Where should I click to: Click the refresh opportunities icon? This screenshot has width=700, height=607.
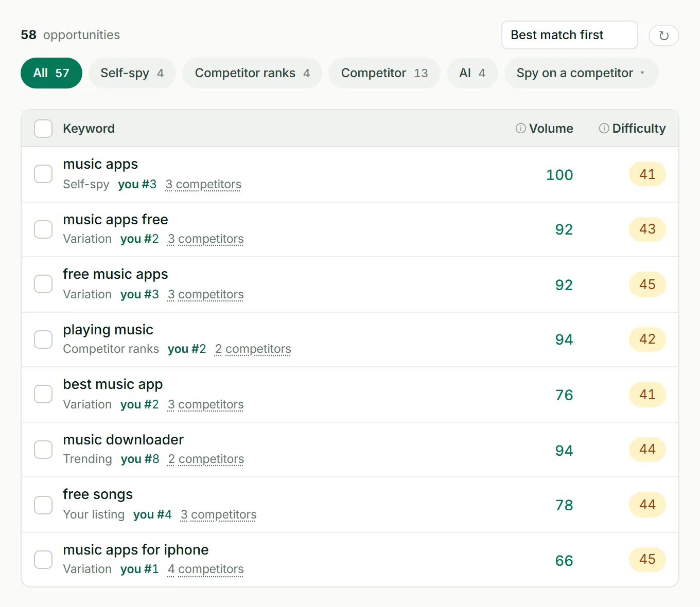click(664, 35)
